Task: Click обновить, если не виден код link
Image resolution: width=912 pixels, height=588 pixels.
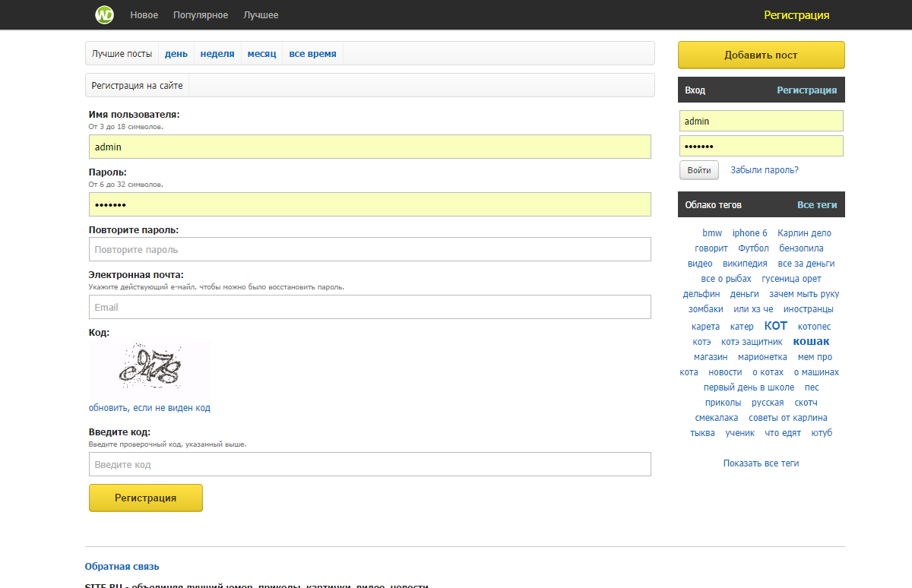Action: point(150,408)
